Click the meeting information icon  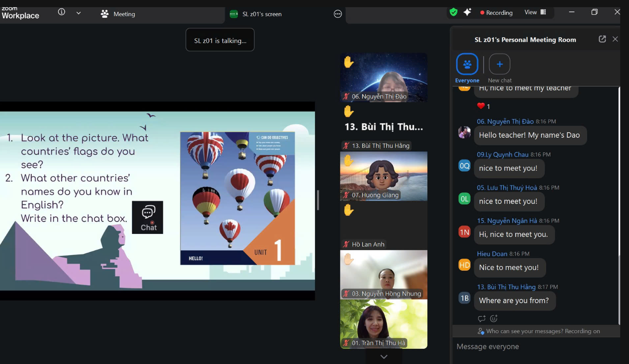click(62, 12)
